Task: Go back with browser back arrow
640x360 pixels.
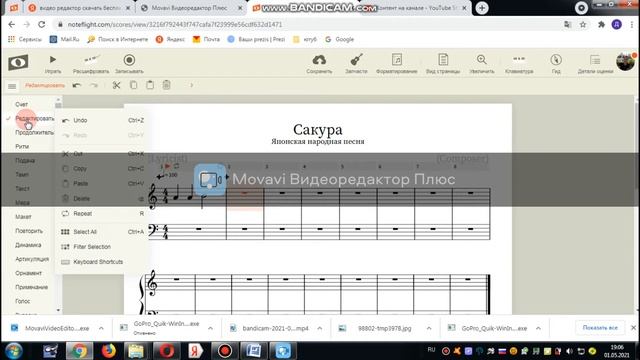Action: tap(11, 24)
